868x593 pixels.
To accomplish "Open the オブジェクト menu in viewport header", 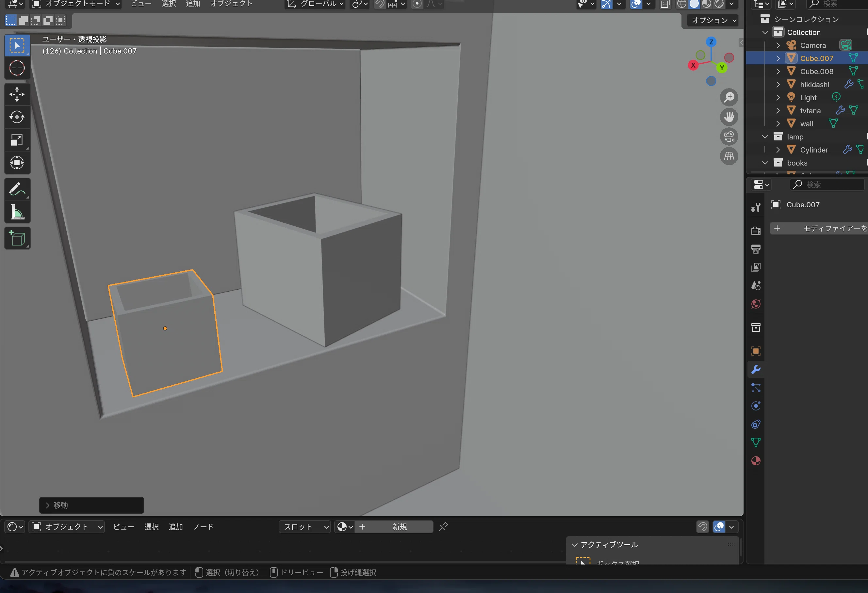I will pos(231,4).
